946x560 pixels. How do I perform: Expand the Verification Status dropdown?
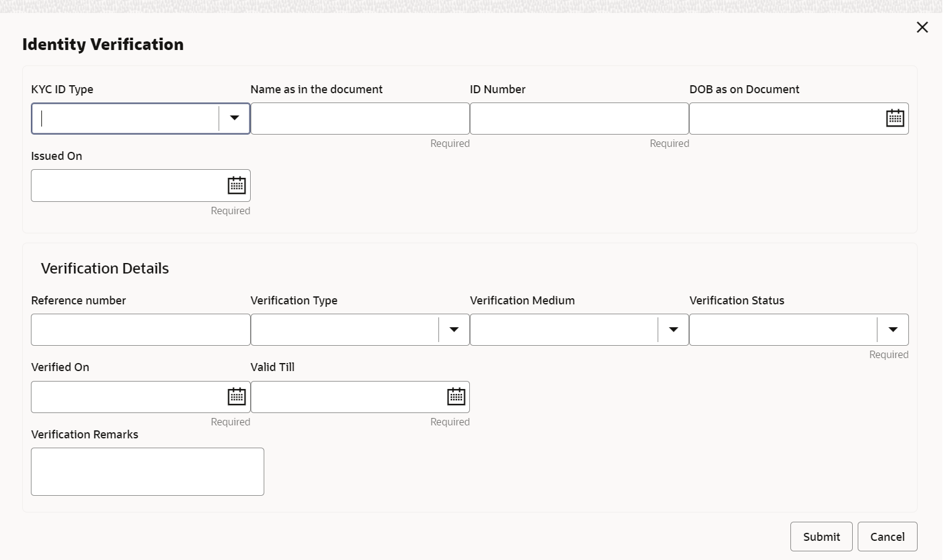pos(892,330)
